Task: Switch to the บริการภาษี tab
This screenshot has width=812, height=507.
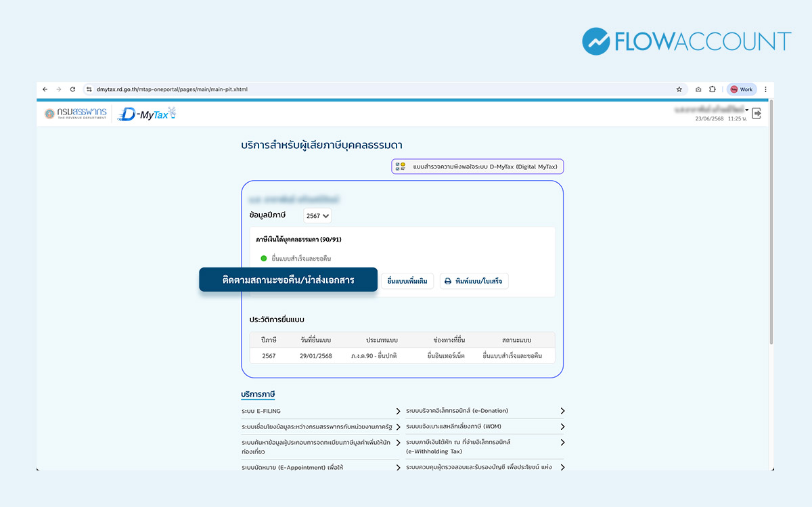Action: [x=258, y=395]
